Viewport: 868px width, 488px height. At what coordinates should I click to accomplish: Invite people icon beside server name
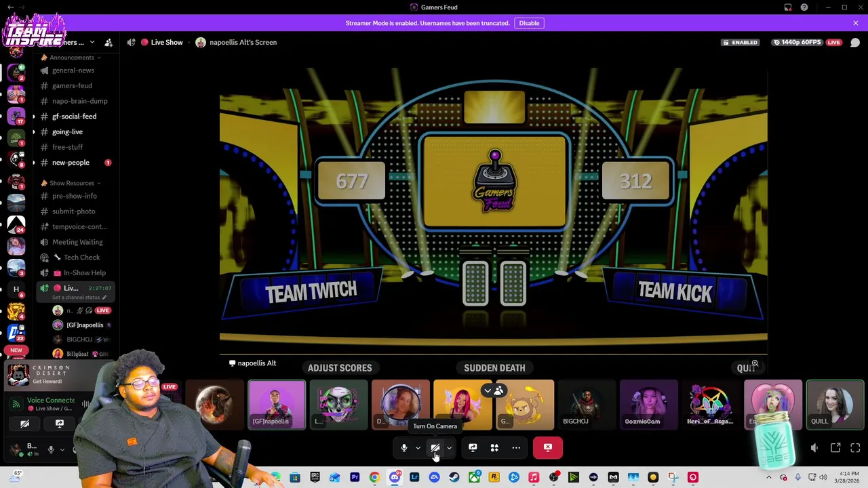tap(108, 43)
